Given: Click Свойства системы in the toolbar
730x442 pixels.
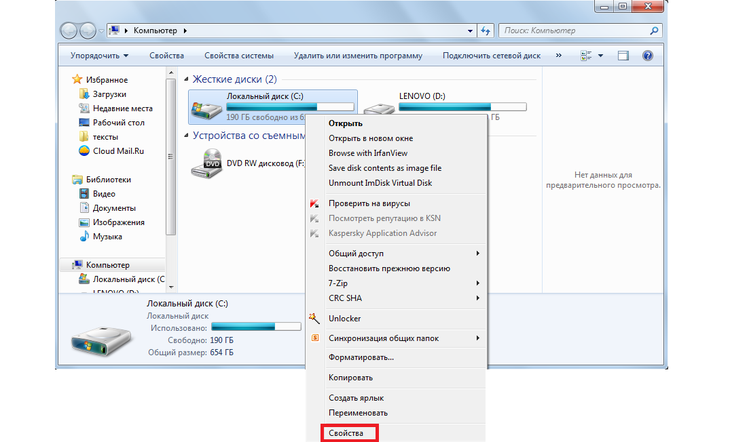Looking at the screenshot, I should pos(239,56).
